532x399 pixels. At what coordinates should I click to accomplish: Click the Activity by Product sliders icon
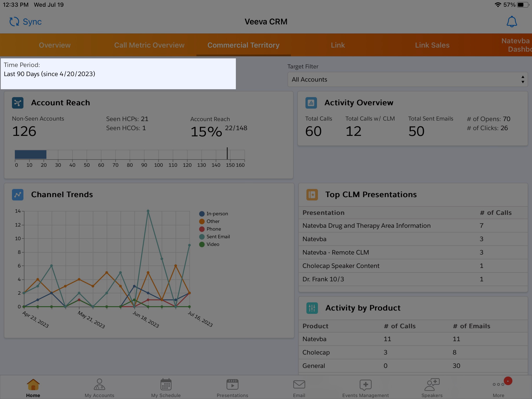coord(312,308)
